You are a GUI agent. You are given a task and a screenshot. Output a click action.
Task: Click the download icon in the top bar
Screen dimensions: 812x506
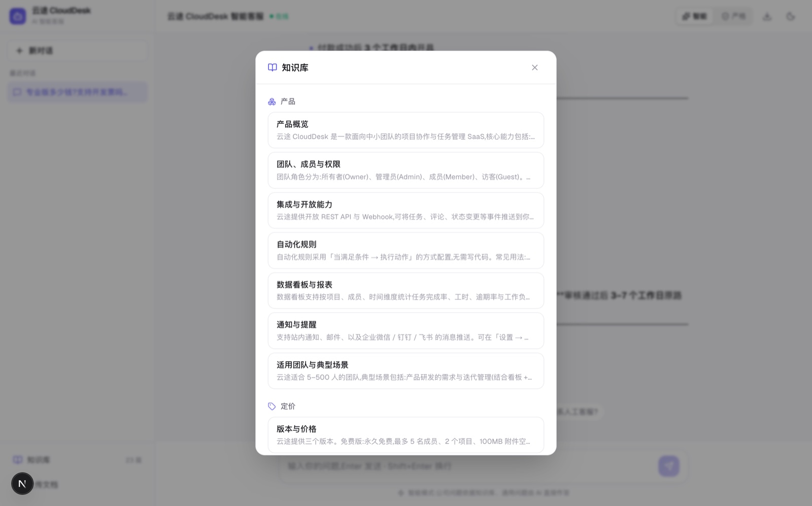click(x=767, y=16)
